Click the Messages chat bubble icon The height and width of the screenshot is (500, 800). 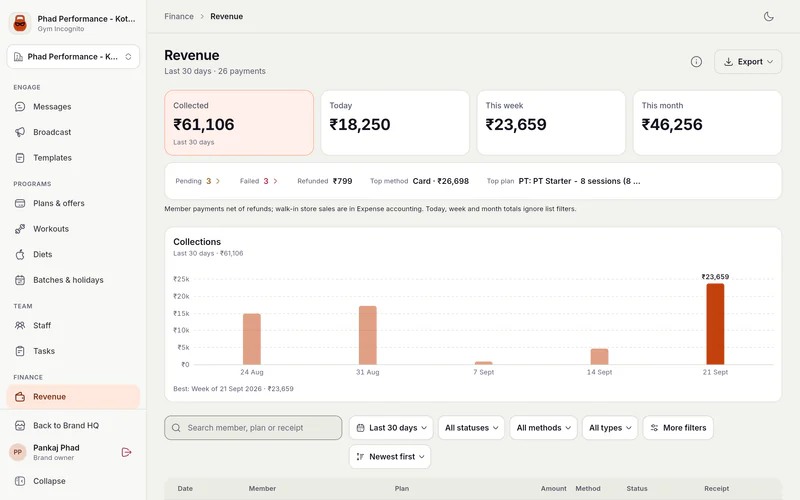click(x=20, y=107)
